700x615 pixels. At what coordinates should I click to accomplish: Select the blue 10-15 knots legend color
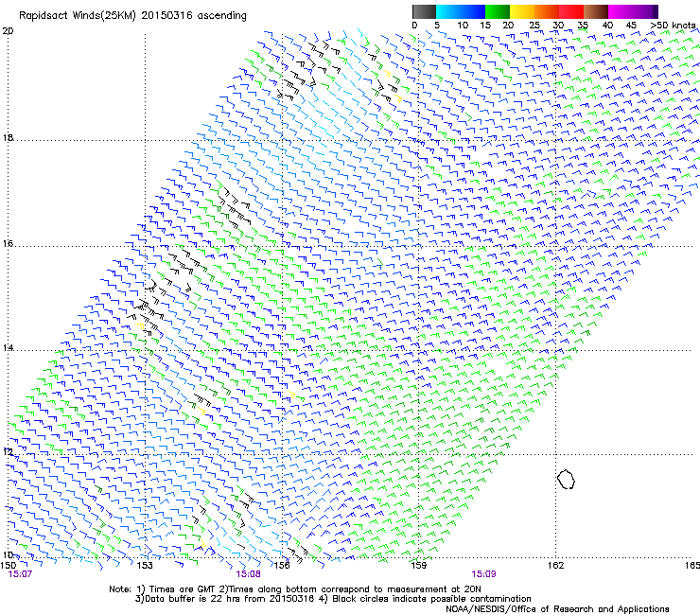[x=473, y=11]
